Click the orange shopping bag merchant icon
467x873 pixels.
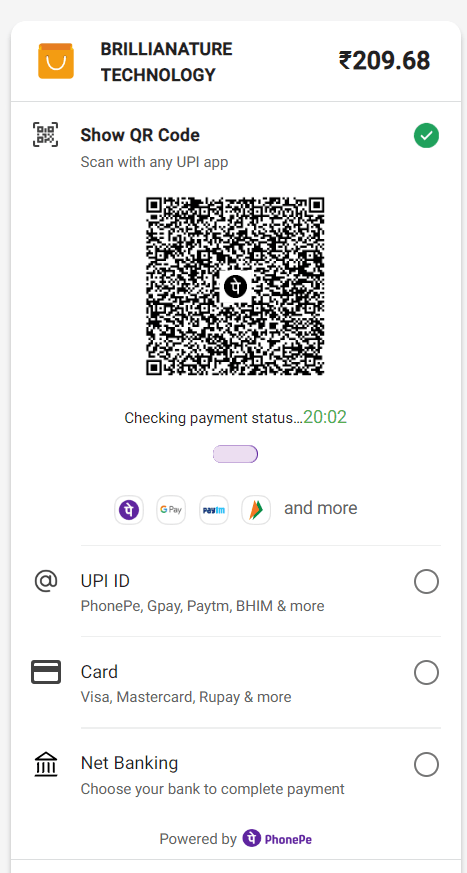pyautogui.click(x=56, y=61)
